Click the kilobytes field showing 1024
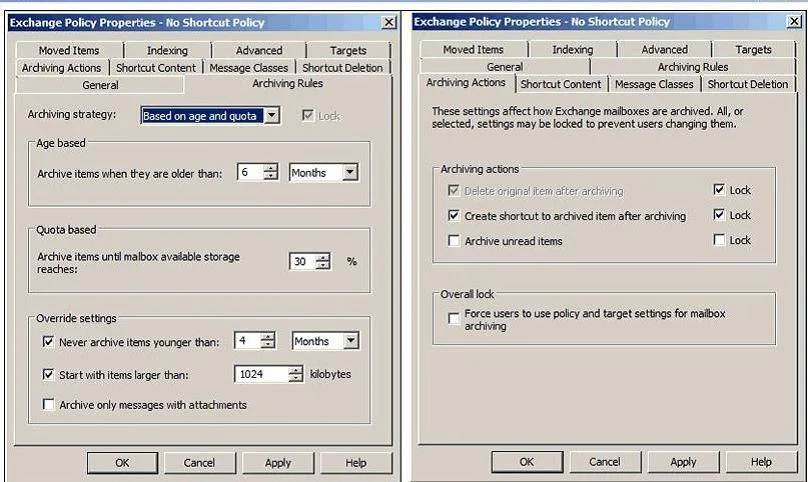 261,374
